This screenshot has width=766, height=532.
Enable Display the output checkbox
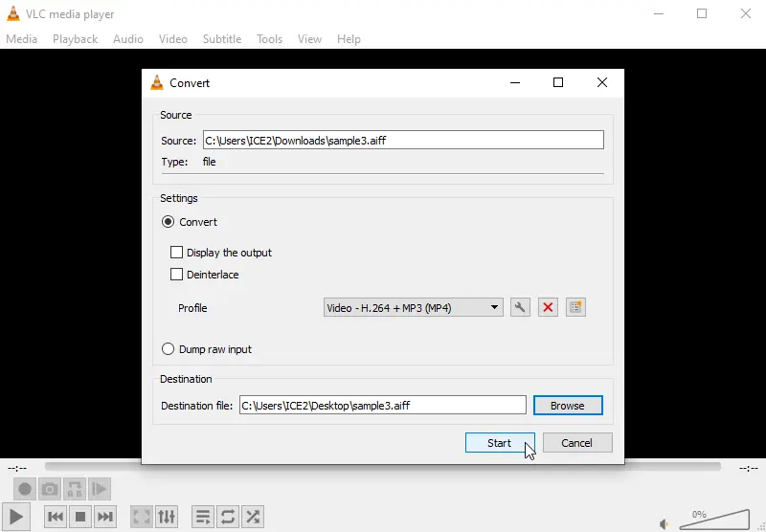pyautogui.click(x=176, y=253)
